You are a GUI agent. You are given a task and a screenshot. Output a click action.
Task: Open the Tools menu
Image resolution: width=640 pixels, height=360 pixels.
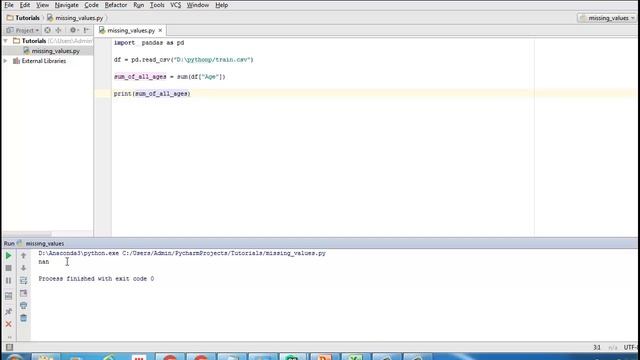(157, 5)
